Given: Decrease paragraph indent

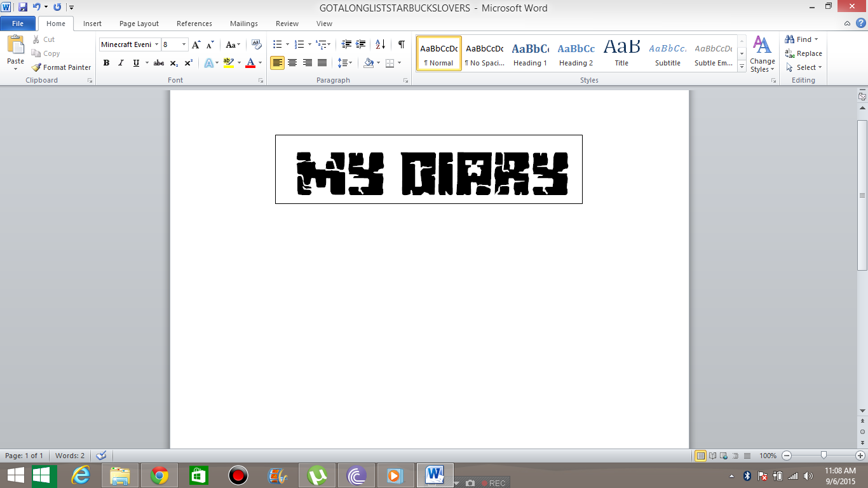Looking at the screenshot, I should 346,44.
